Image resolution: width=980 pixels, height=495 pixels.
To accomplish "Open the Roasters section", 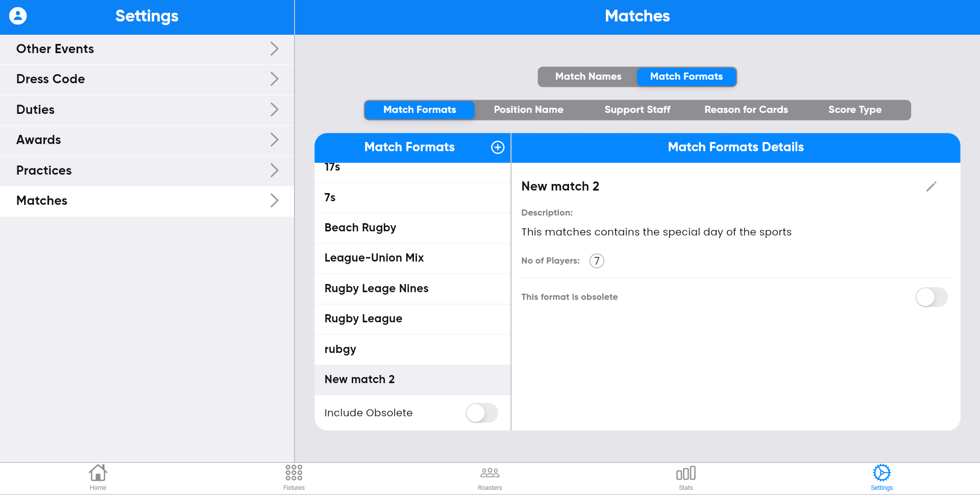I will tap(490, 478).
